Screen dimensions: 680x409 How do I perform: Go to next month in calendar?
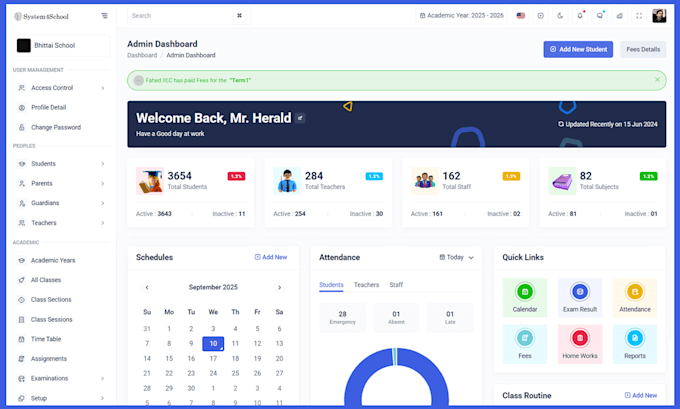tap(279, 288)
